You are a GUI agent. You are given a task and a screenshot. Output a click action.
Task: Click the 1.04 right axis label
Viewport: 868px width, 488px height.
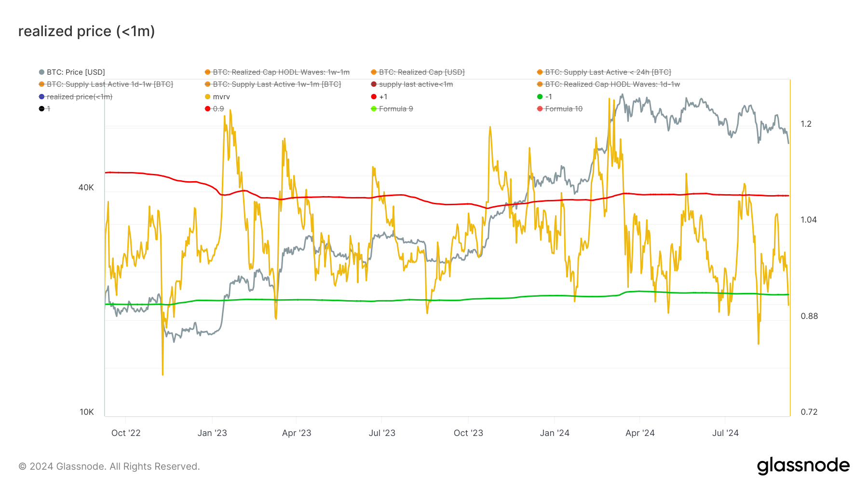pos(809,220)
